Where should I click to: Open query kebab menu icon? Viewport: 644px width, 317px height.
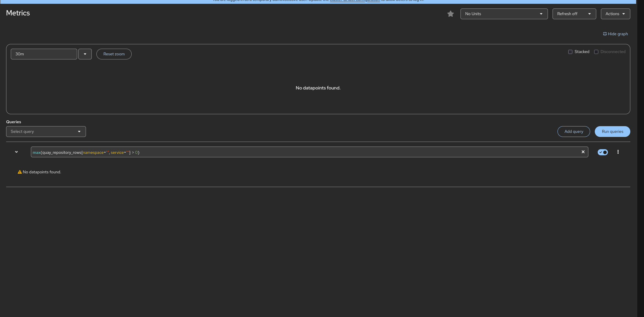pyautogui.click(x=618, y=152)
